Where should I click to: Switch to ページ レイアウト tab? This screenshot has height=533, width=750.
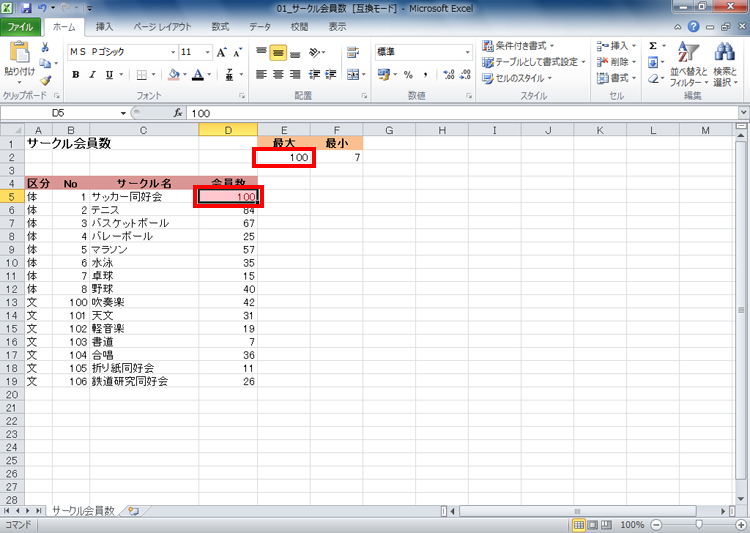point(162,27)
